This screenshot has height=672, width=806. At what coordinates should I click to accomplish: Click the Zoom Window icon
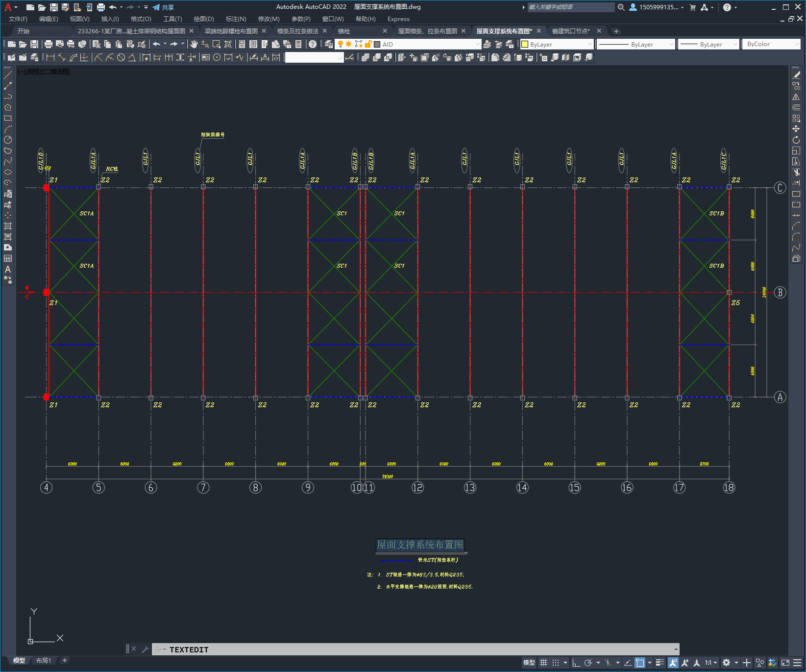click(x=217, y=44)
